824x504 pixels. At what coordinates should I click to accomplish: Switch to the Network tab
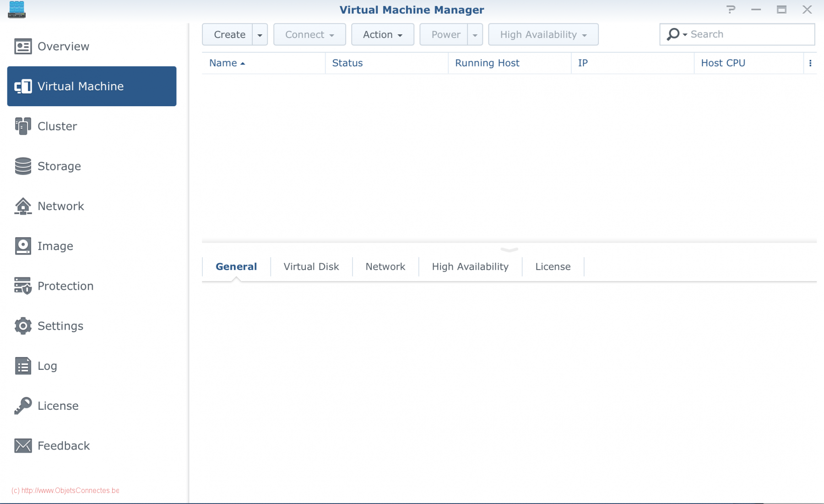click(x=385, y=266)
